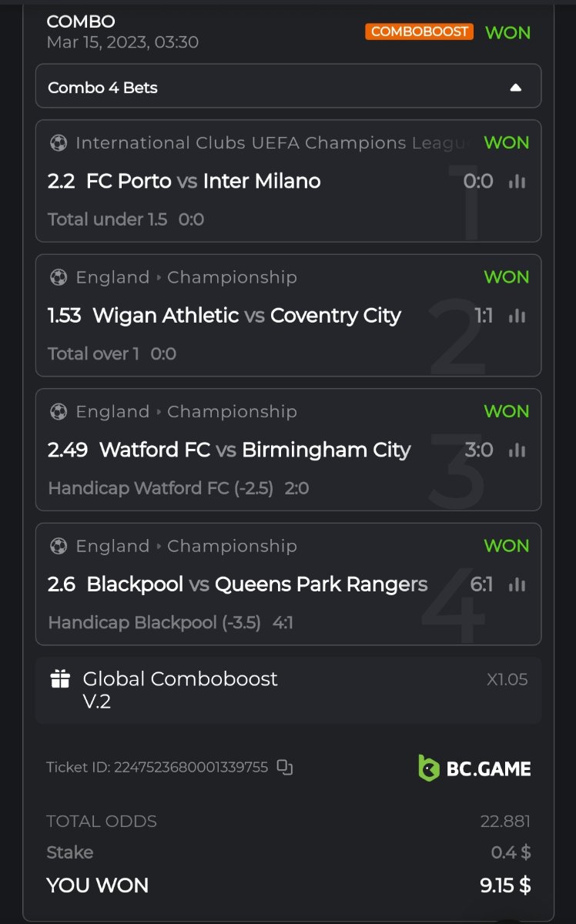Viewport: 576px width, 924px height.
Task: Click soccer ball icon beside UEFA Champions League
Action: [x=59, y=143]
